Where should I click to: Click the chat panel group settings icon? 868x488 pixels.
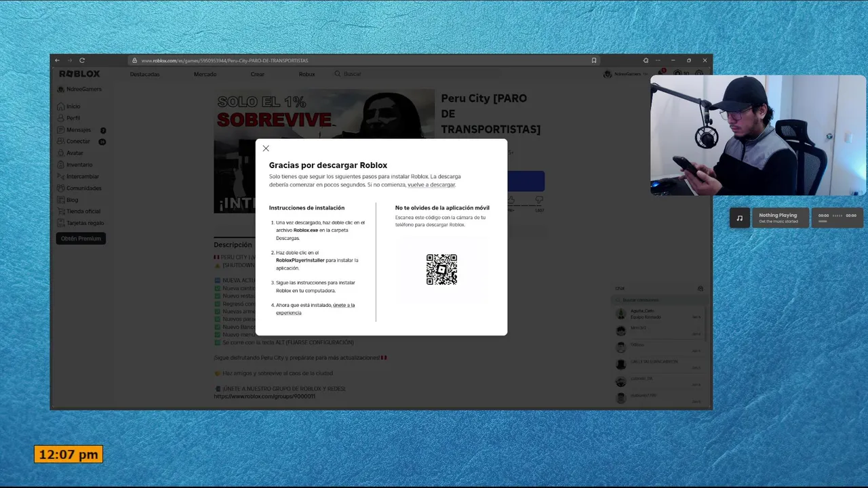coord(701,288)
